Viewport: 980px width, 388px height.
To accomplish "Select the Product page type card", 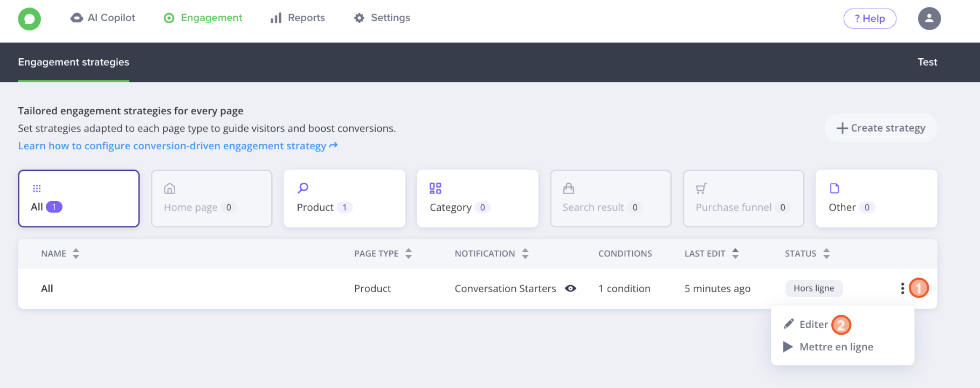I will 344,198.
